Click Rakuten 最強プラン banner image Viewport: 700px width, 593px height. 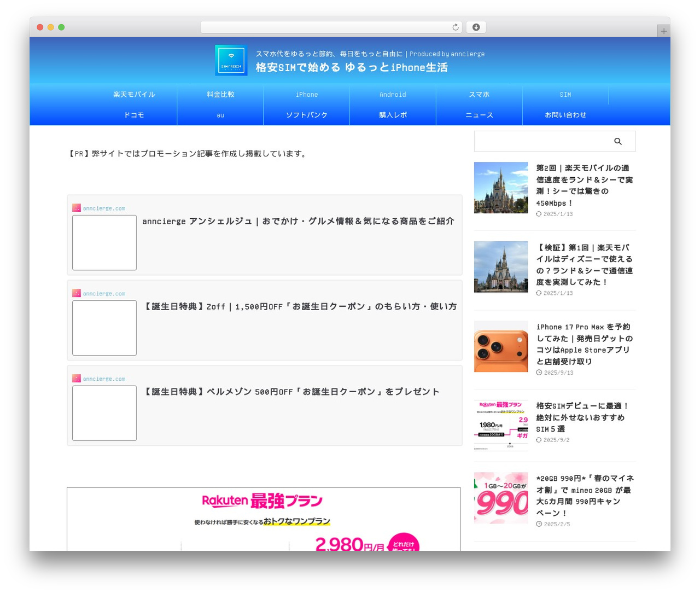click(x=264, y=519)
